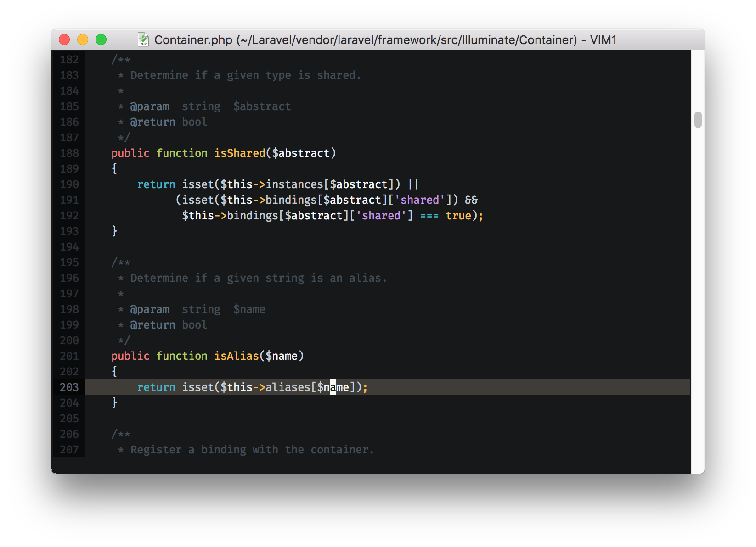Click the isShared function name

240,153
